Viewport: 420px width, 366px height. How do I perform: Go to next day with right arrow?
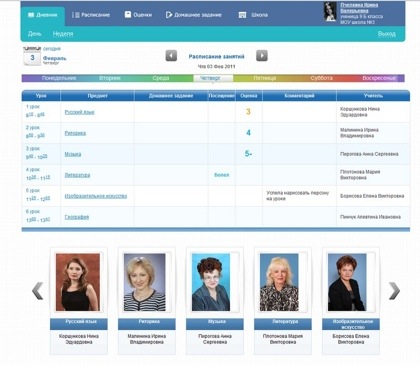262,56
